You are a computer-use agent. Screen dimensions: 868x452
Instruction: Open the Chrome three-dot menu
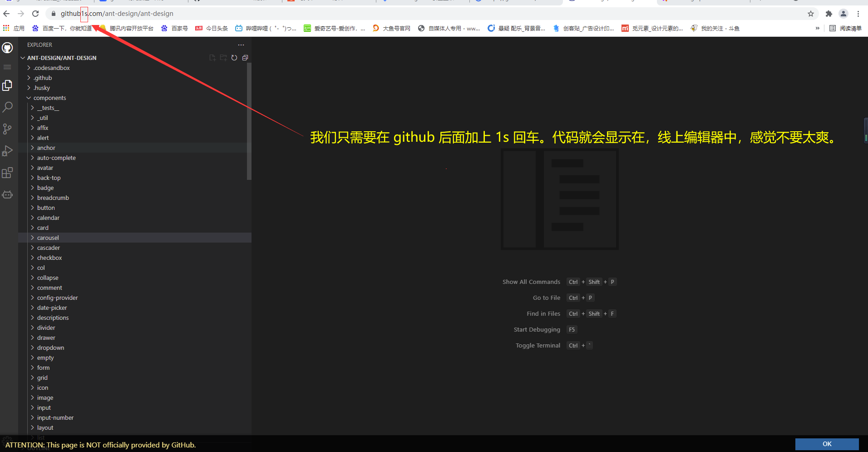[x=858, y=14]
